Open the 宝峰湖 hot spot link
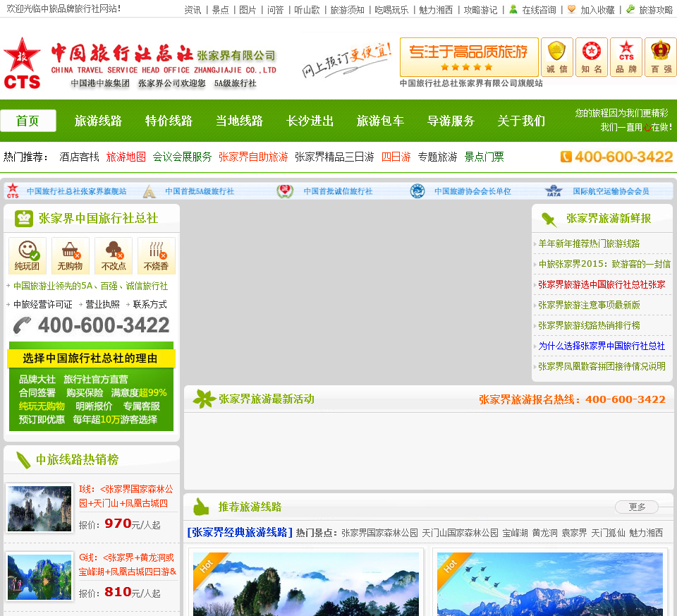Screen dimensions: 677x616 pyautogui.click(x=515, y=533)
